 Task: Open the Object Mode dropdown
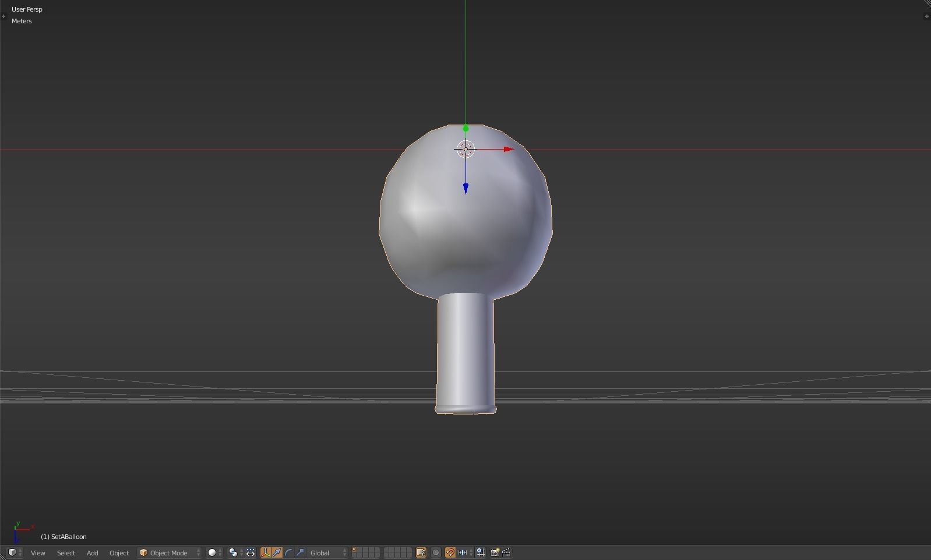tap(170, 552)
